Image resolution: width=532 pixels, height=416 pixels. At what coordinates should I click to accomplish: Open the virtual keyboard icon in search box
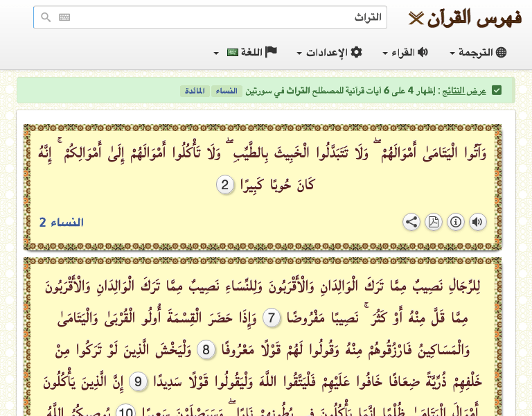[x=64, y=18]
